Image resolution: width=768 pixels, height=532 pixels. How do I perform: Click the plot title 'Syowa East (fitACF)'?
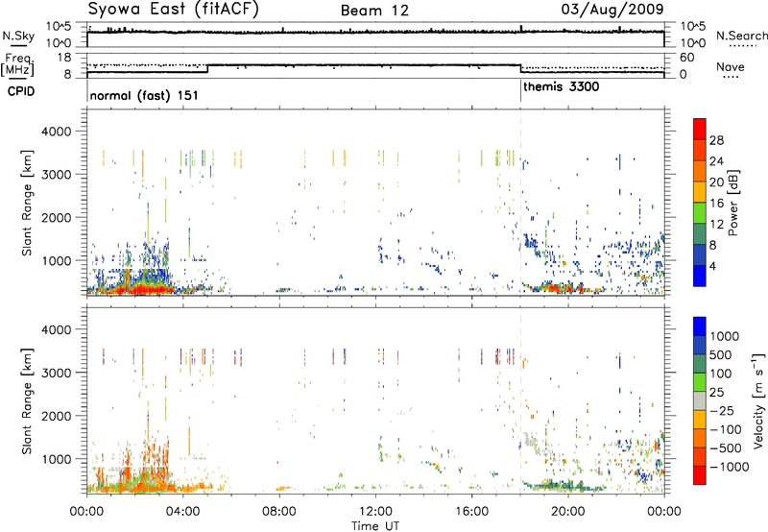click(173, 10)
